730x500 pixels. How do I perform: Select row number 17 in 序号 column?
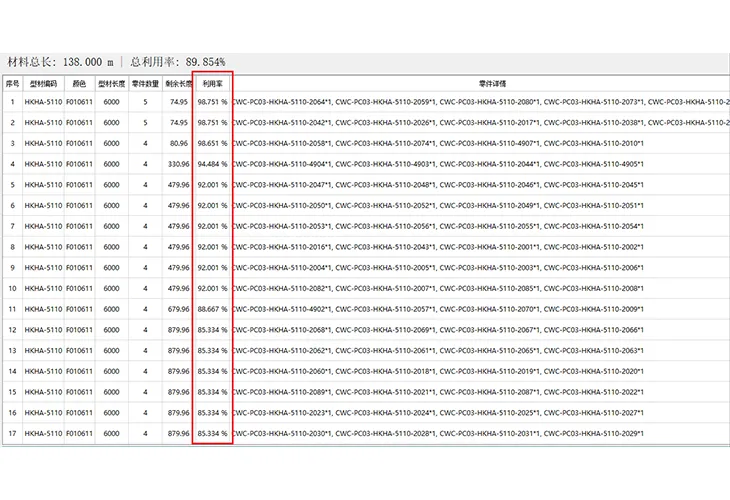(x=13, y=433)
